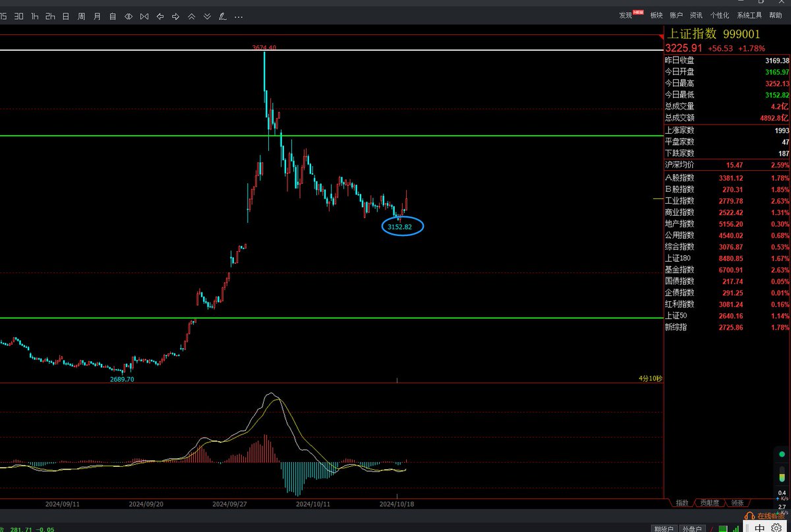
Task: Click the chart high label 3674.40
Action: [x=264, y=47]
